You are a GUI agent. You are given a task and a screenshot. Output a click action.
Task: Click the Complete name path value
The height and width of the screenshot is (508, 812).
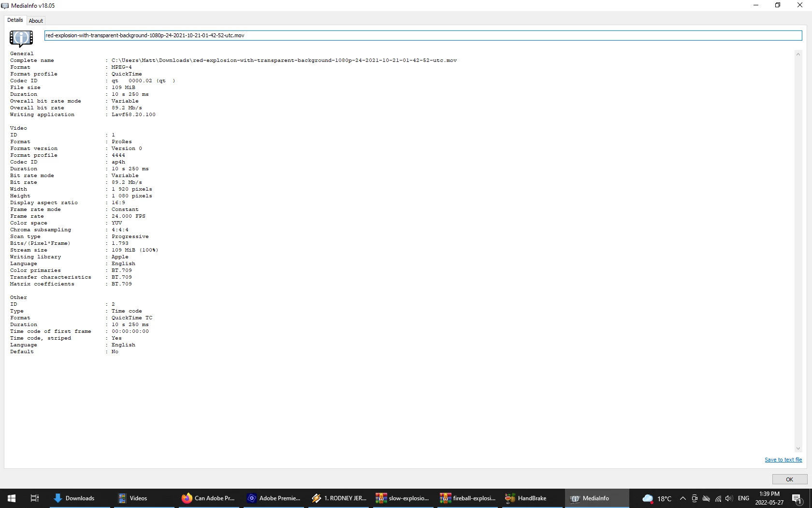(x=284, y=60)
